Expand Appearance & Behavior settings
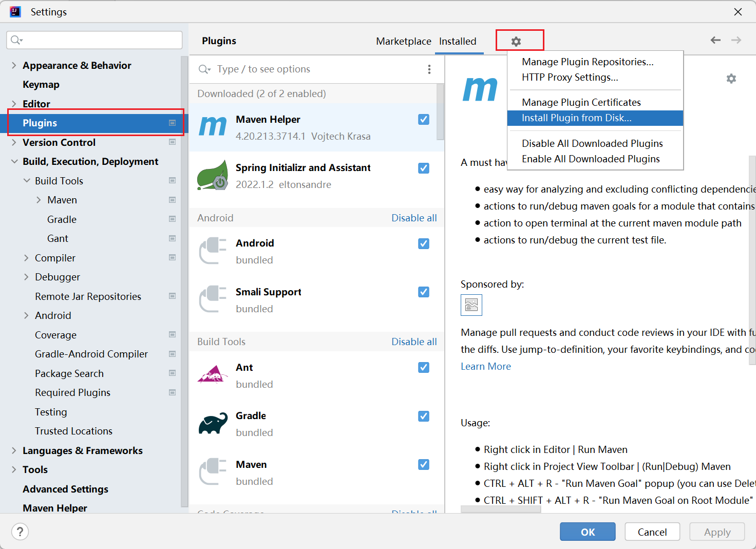756x549 pixels. click(x=14, y=65)
